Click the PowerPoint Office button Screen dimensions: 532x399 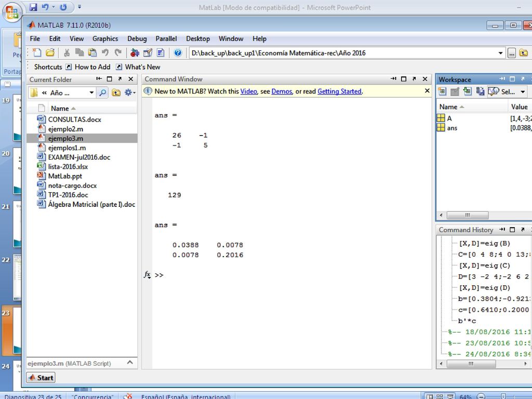(x=12, y=12)
